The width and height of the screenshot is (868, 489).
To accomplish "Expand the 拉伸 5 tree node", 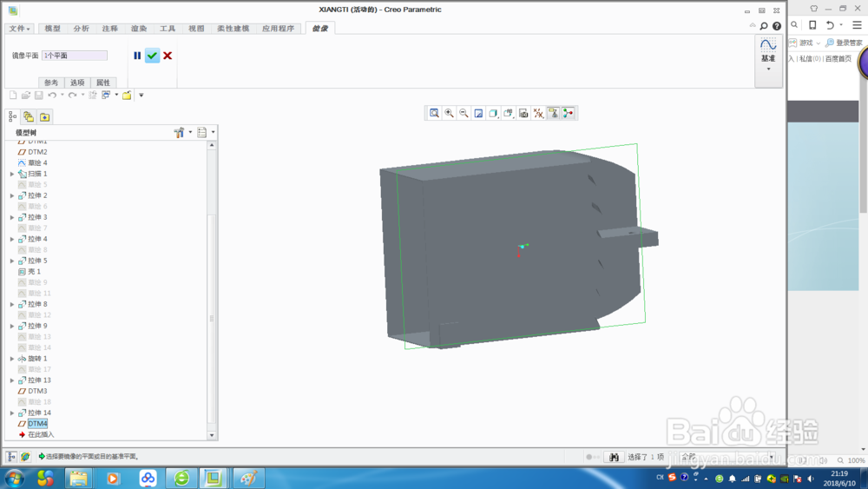I will click(12, 261).
